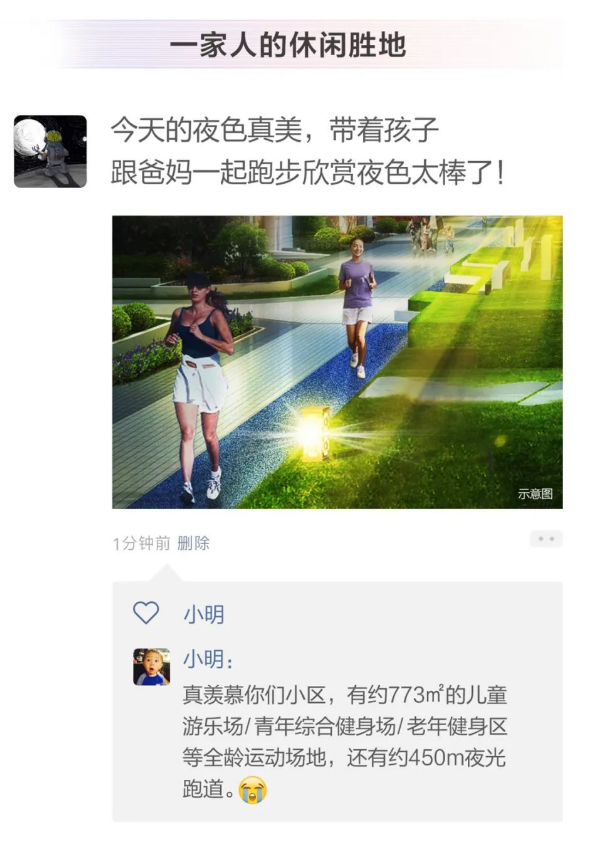Open the astronaut profile avatar
594x852 pixels.
pos(50,151)
